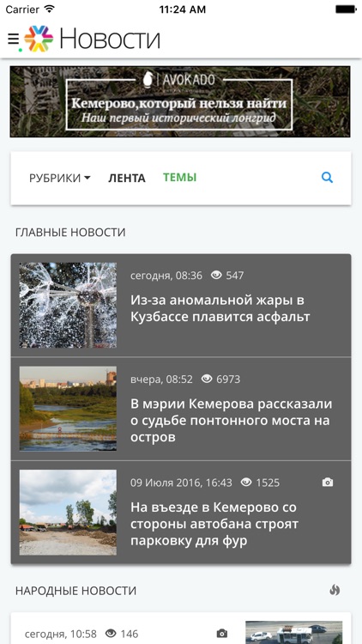This screenshot has height=644, width=362.
Task: Open article about pontoon bridge to island
Action: [x=181, y=409]
